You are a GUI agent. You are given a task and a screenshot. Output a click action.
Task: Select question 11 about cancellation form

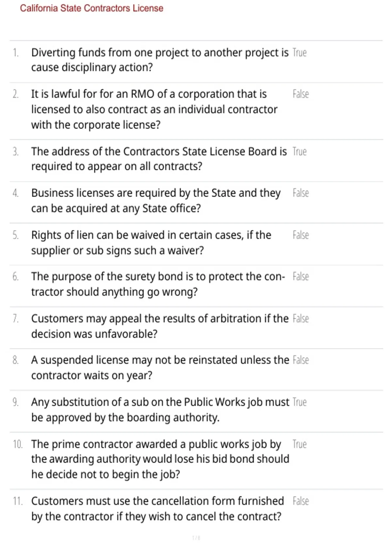point(157,509)
